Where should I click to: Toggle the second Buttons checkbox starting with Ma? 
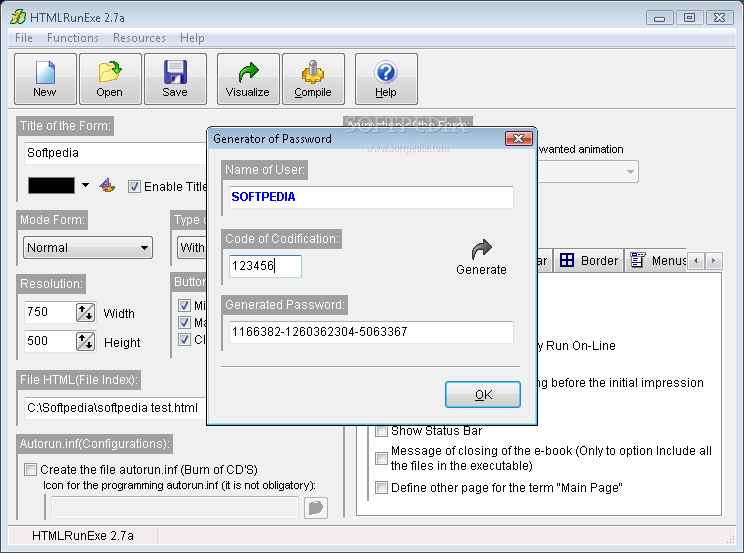click(185, 322)
